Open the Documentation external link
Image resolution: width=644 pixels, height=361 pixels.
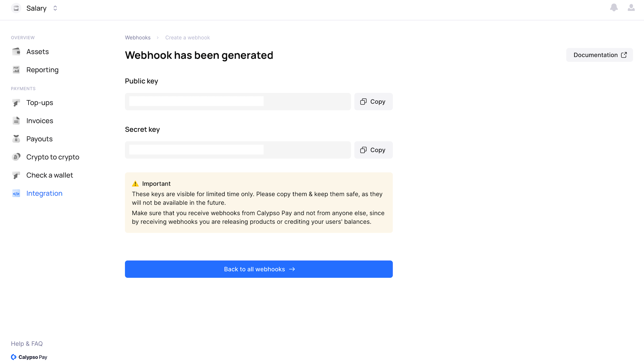[599, 55]
